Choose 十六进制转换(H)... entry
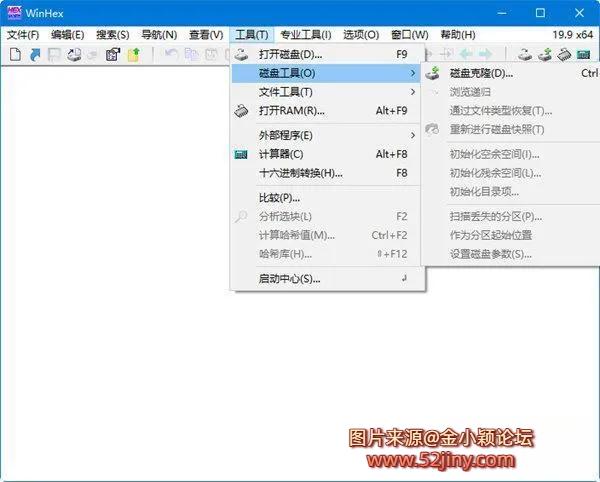Image resolution: width=600 pixels, height=482 pixels. point(300,173)
